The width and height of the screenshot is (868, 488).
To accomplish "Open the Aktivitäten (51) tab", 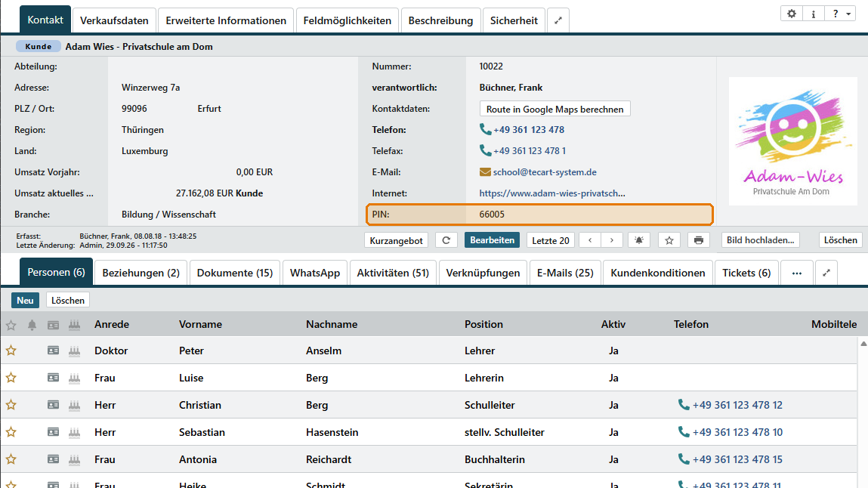I will [393, 273].
